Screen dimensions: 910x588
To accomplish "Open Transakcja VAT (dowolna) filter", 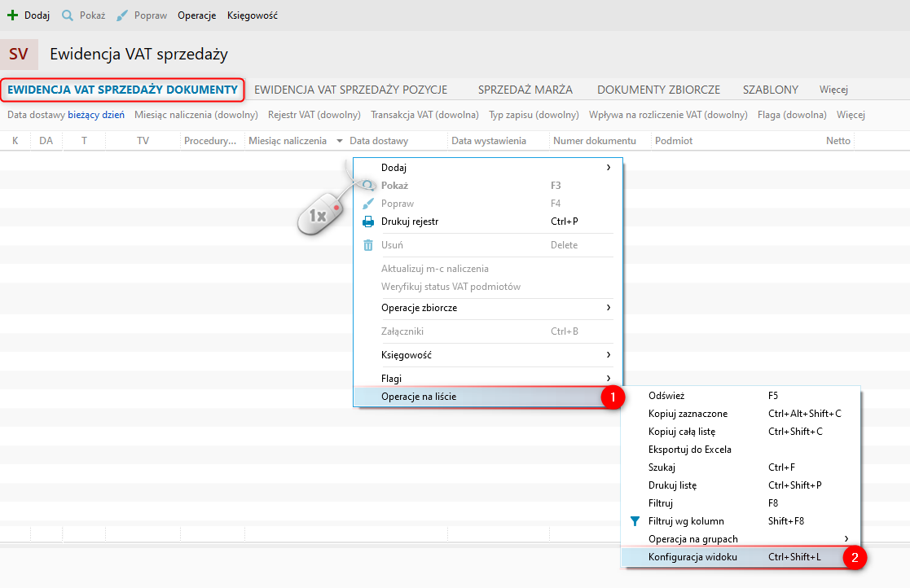I will [424, 115].
